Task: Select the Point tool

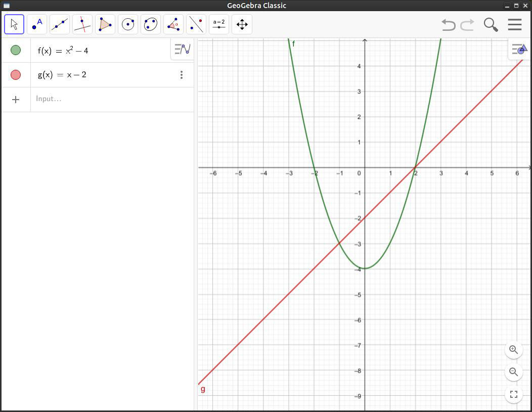Action: (37, 24)
